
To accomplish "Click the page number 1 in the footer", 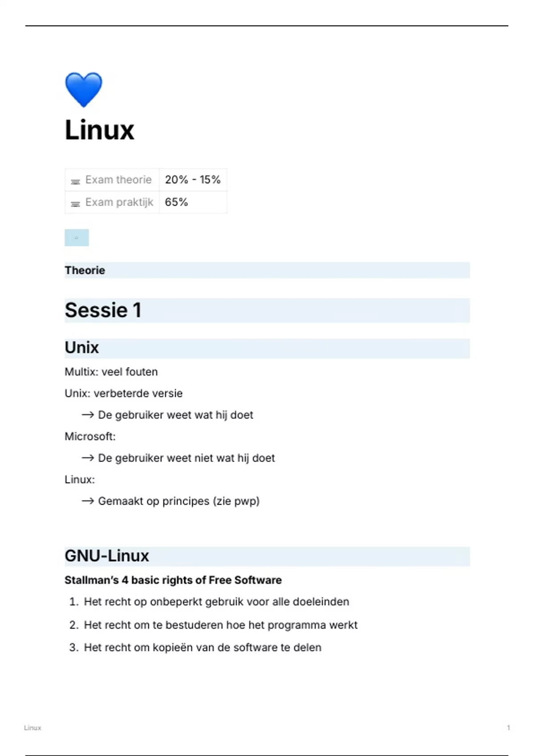I will [x=508, y=728].
